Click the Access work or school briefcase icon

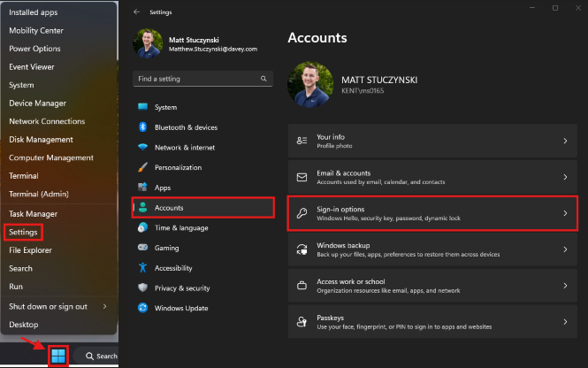click(302, 286)
